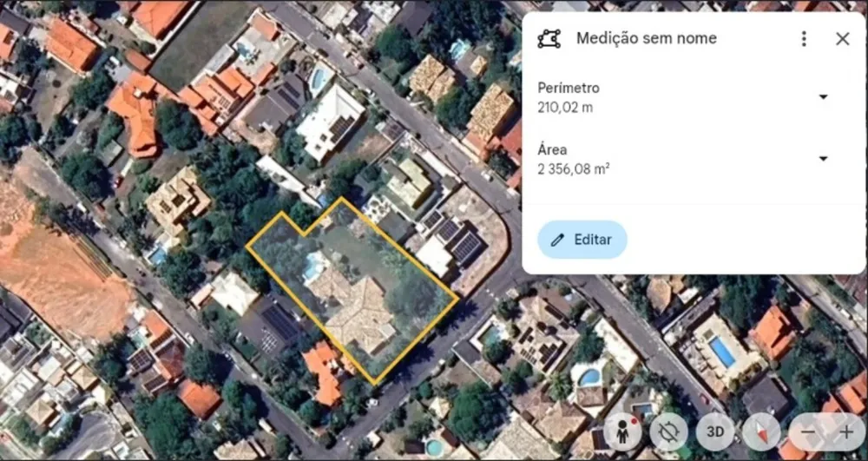Click the Área label

[x=552, y=149]
